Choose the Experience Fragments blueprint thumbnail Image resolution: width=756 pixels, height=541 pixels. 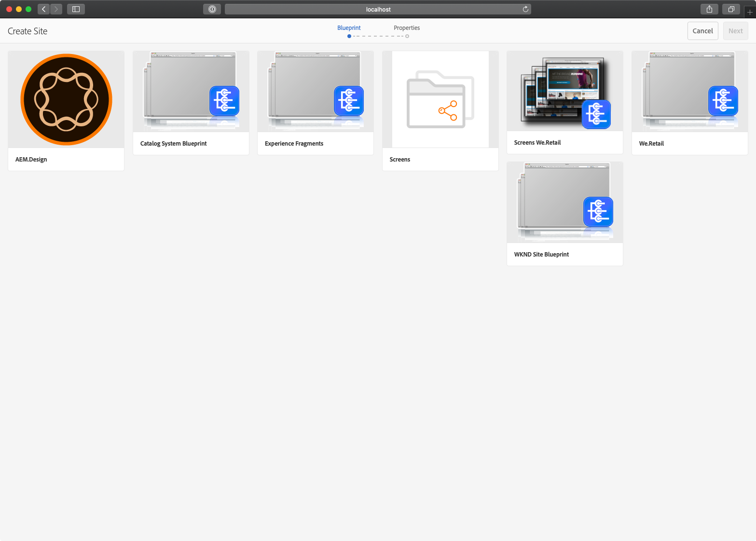pos(316,92)
